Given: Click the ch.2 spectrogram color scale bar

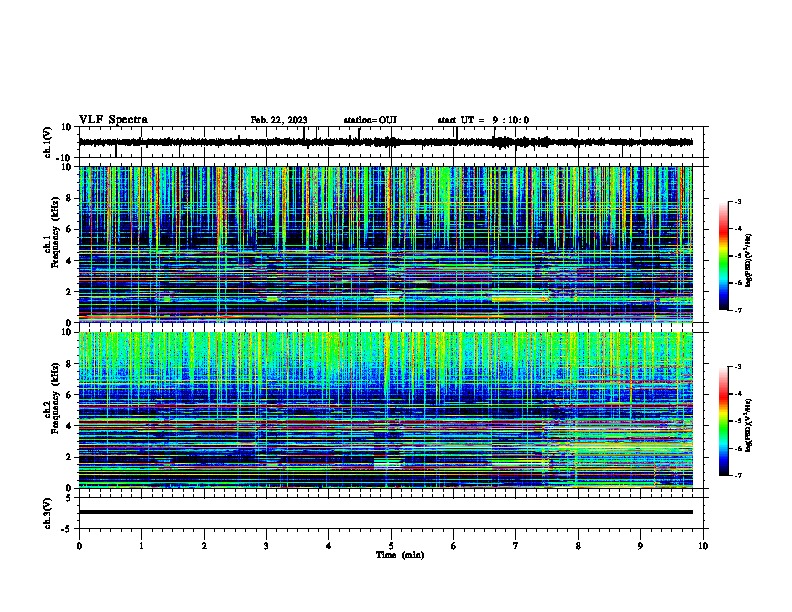Looking at the screenshot, I should coord(724,421).
